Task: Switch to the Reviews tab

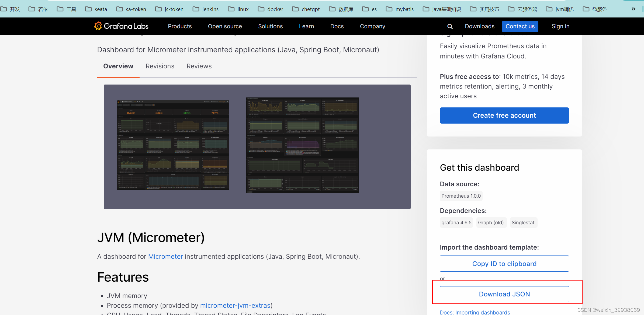Action: 199,66
